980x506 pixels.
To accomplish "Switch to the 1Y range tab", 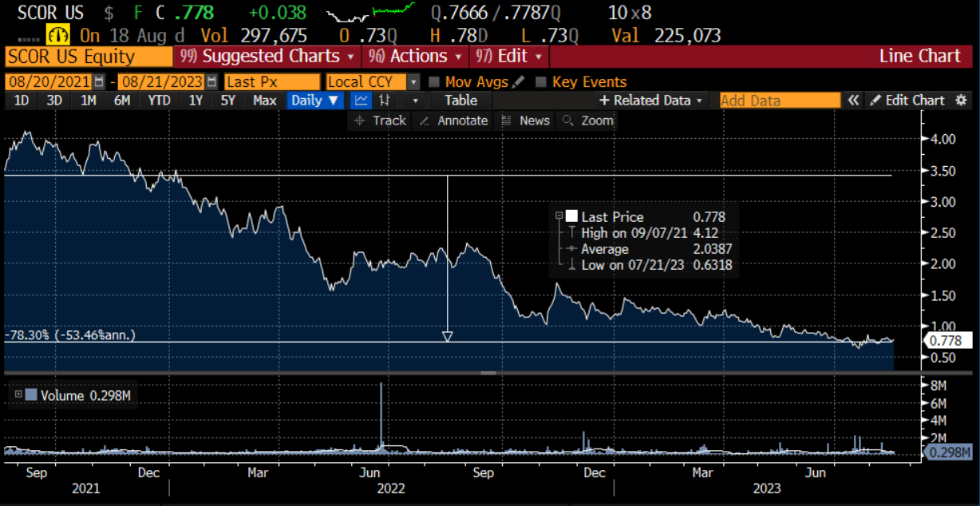I will (x=194, y=101).
